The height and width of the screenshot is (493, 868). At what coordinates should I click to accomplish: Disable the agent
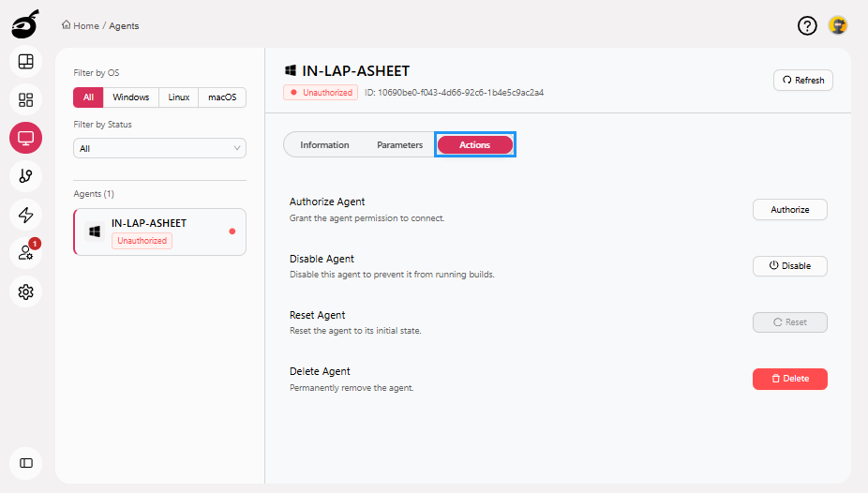790,266
